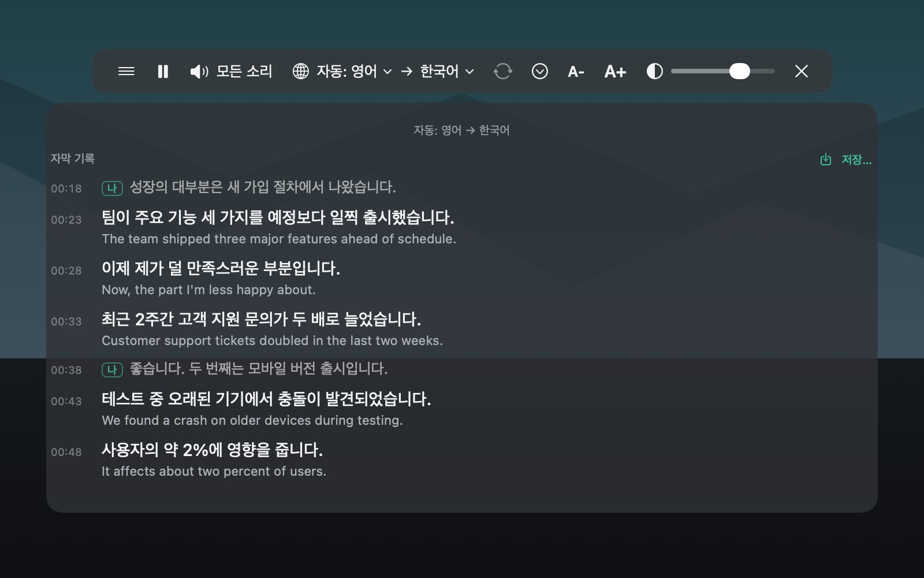Image resolution: width=924 pixels, height=578 pixels.
Task: Adjust the opacity slider handle
Action: (x=739, y=71)
